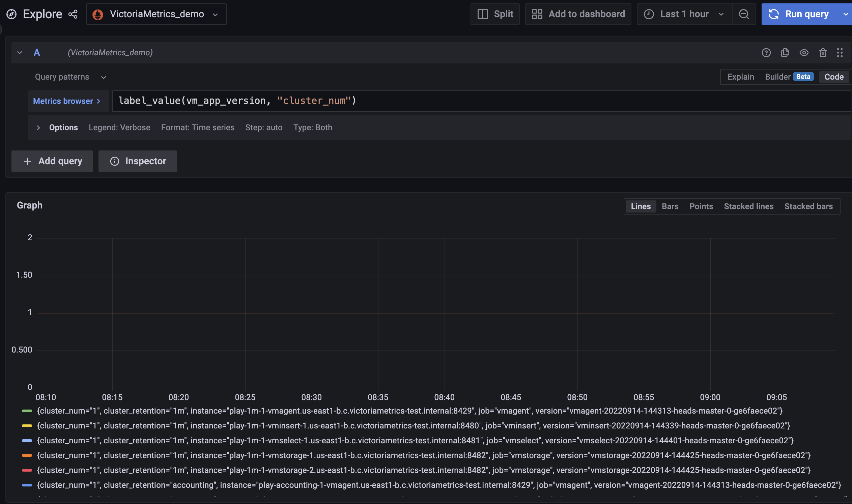The width and height of the screenshot is (852, 504).
Task: Click the Explore compass icon
Action: (11, 14)
